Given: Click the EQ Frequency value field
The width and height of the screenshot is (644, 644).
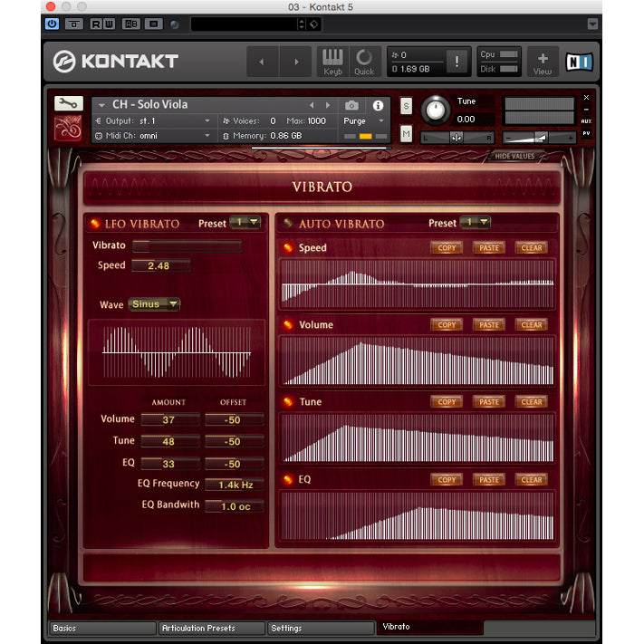Looking at the screenshot, I should (235, 485).
